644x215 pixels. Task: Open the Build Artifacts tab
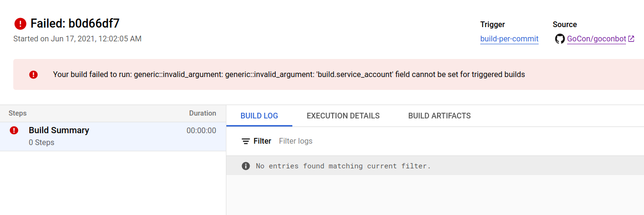tap(439, 116)
